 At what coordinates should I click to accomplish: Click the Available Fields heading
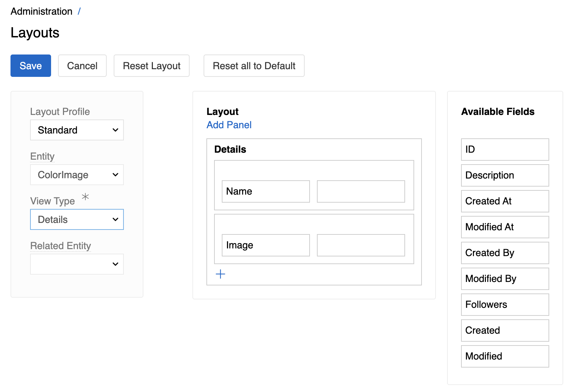point(498,111)
